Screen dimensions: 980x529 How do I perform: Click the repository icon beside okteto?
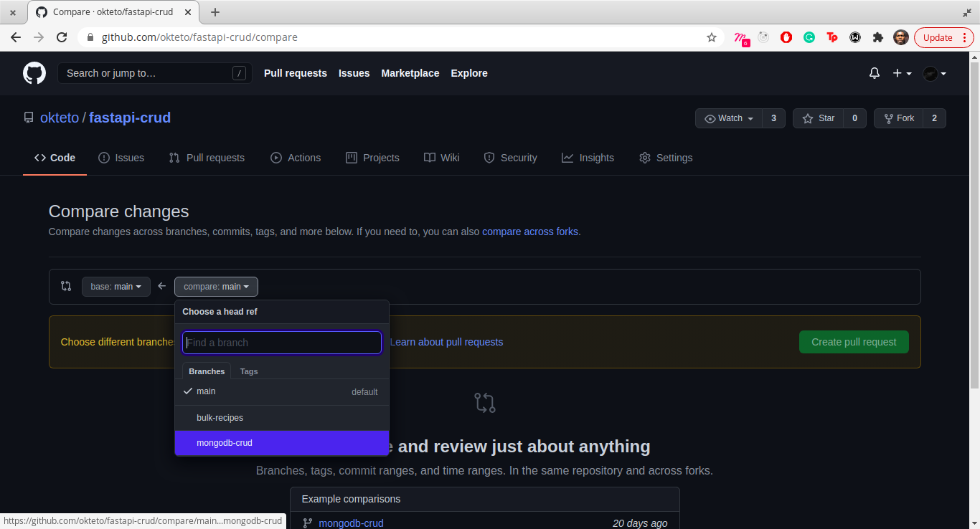[x=29, y=118]
